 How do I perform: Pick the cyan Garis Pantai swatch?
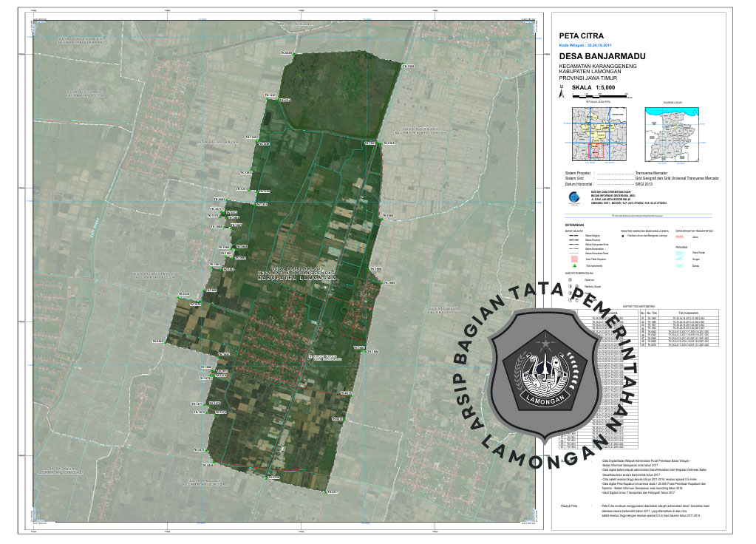click(681, 253)
